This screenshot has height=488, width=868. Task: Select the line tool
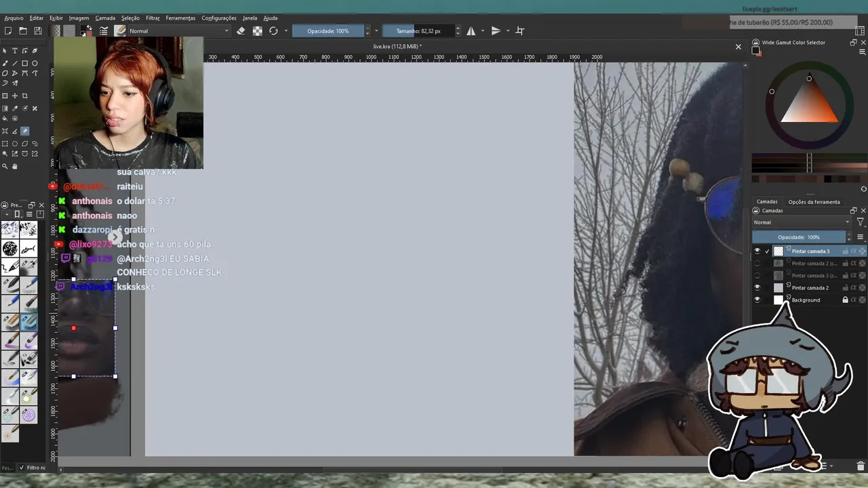point(15,62)
